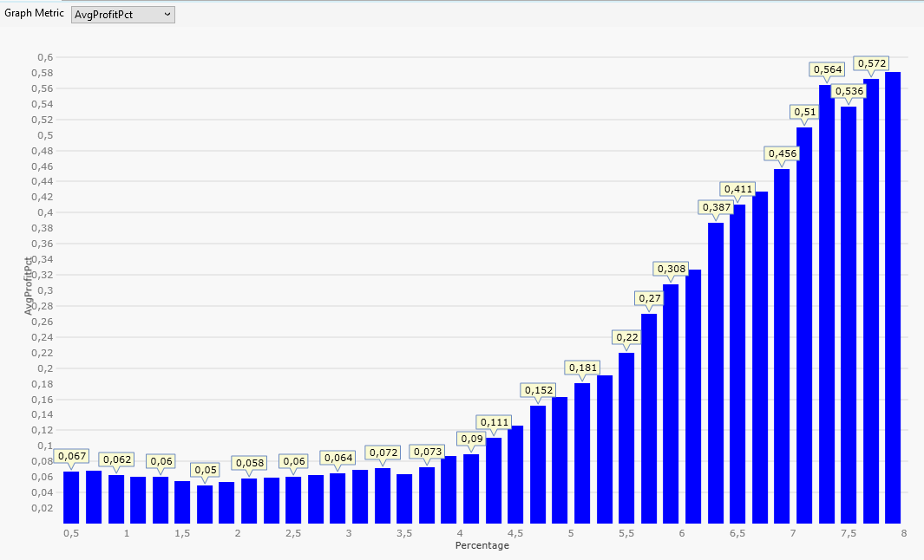Click the AvgProfitPct y-axis title
The width and height of the screenshot is (924, 560).
pos(29,285)
